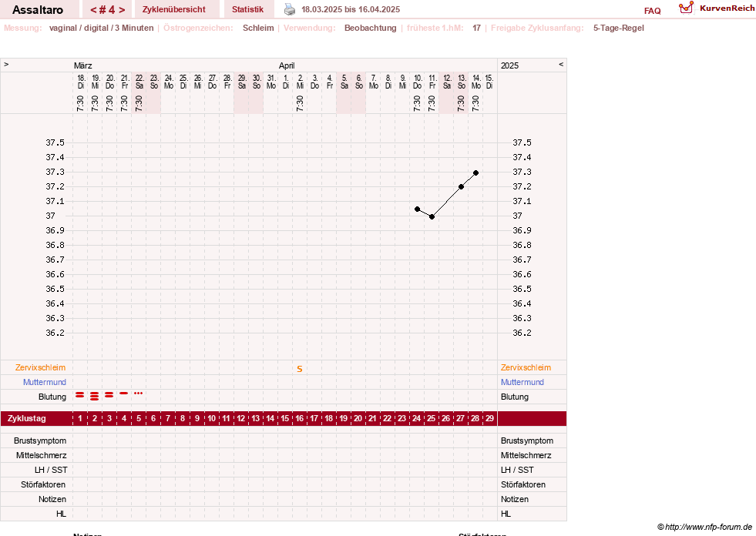The width and height of the screenshot is (756, 536).
Task: Click the 37.5 label on left axis
Action: point(55,142)
